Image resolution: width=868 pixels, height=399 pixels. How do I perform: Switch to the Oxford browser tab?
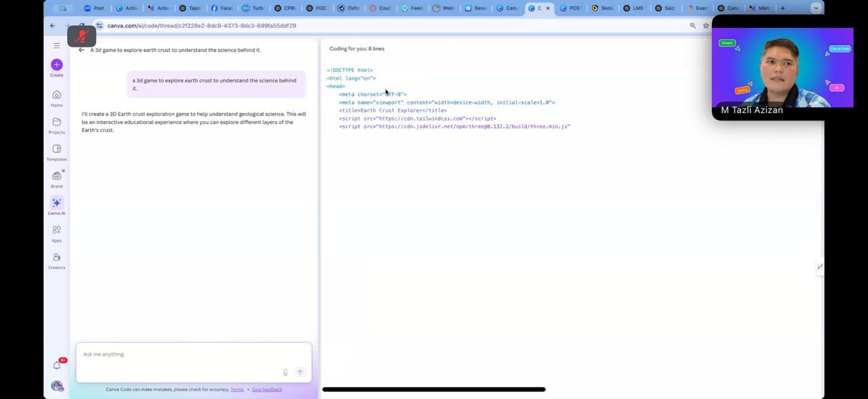tap(349, 8)
